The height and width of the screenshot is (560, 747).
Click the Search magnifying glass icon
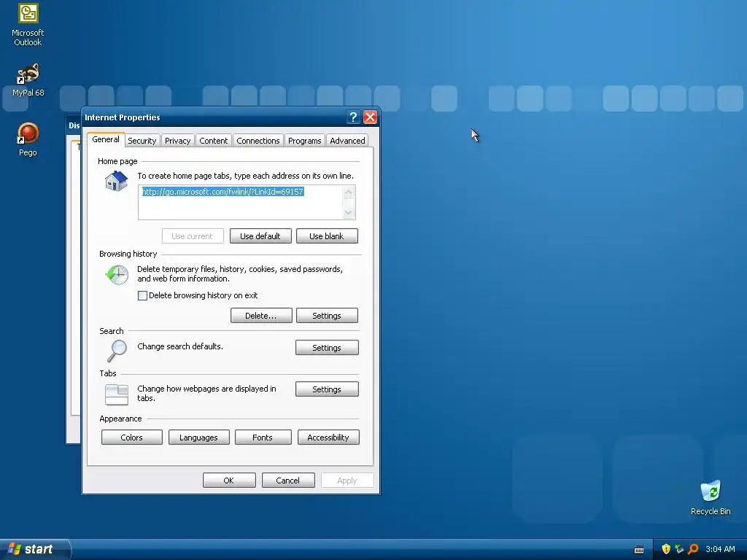117,351
